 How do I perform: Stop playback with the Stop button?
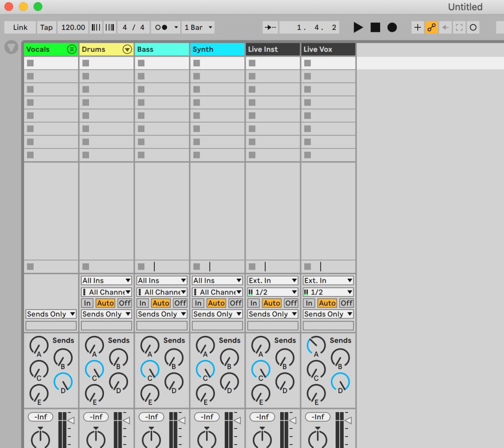coord(375,27)
